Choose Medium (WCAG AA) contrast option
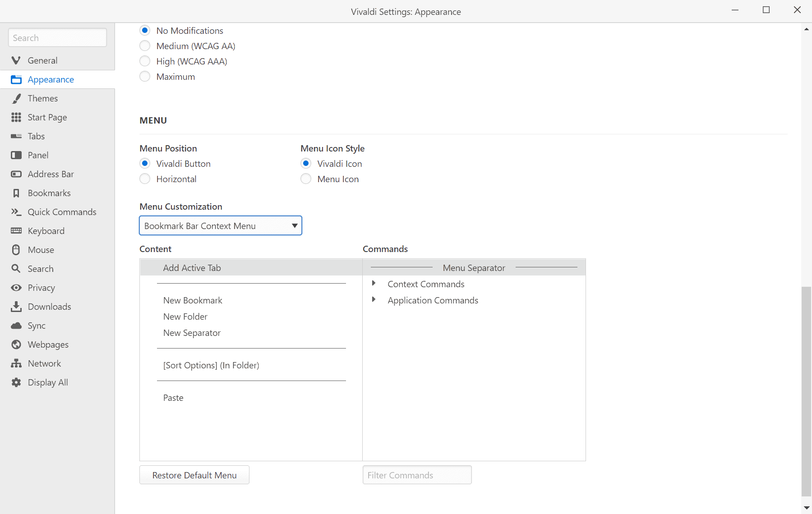This screenshot has height=514, width=812. (x=145, y=46)
